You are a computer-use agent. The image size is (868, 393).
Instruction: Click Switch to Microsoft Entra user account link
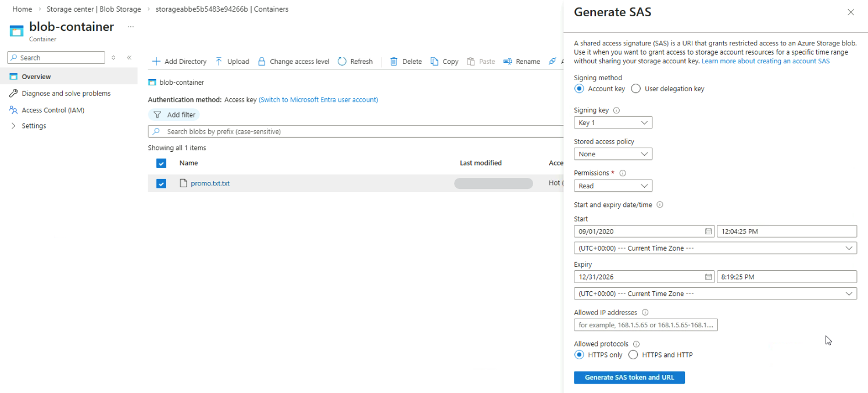(x=318, y=100)
